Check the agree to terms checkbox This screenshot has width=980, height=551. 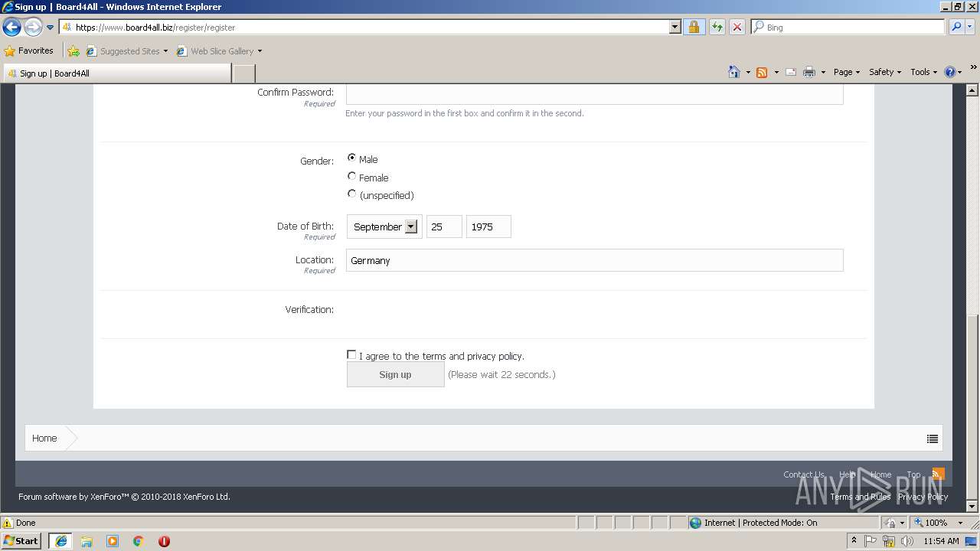[351, 354]
